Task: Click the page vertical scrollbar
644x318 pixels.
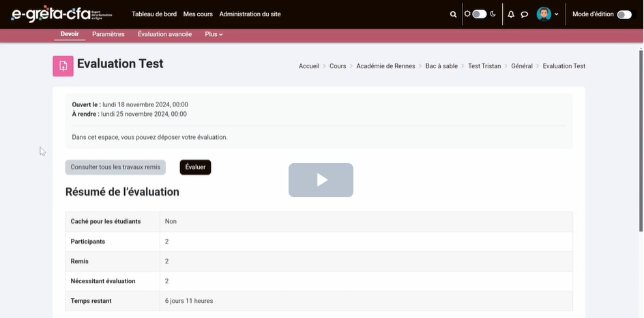Action: (x=640, y=136)
